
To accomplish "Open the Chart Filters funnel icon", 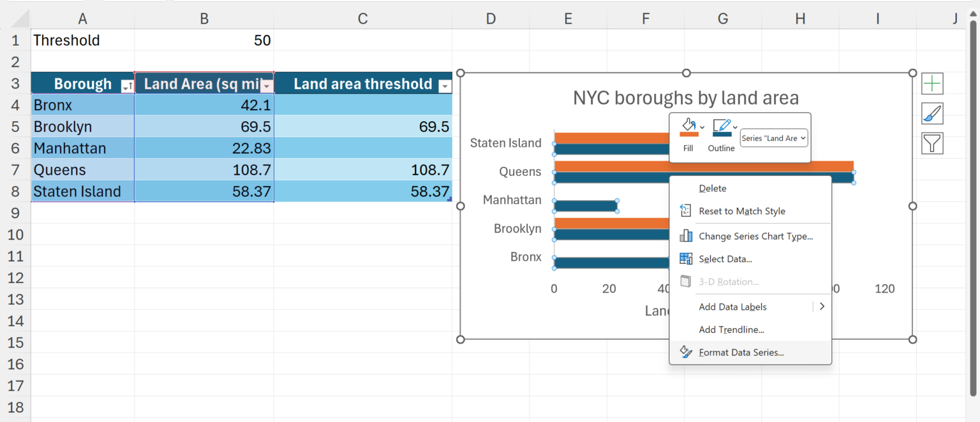I will (x=932, y=144).
